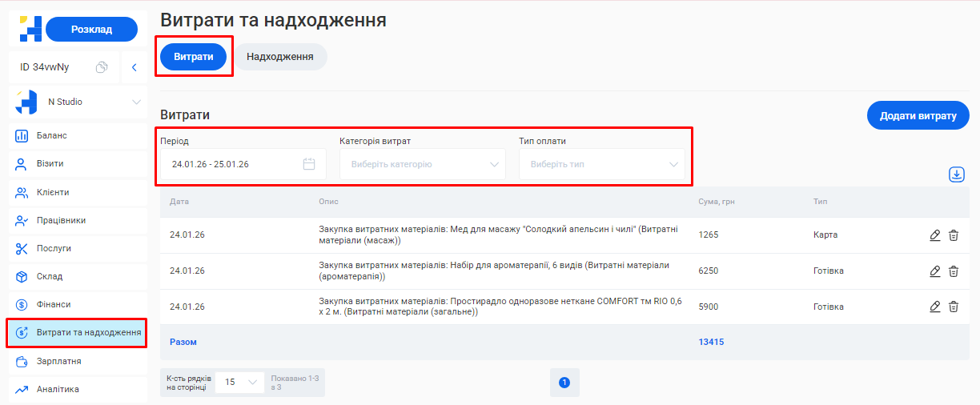Screen dimensions: 980x405
Task: Open Послуги in the sidebar
Action: (78, 248)
